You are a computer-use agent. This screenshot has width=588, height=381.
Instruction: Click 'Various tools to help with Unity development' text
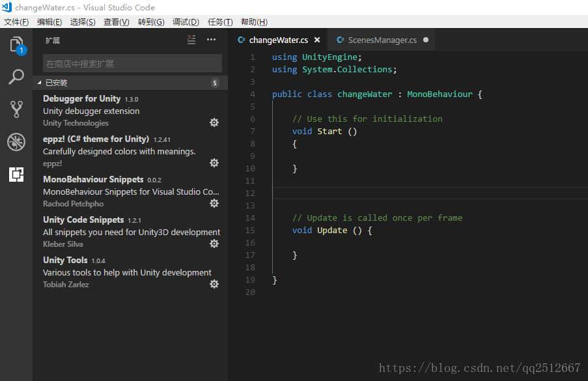tap(127, 273)
